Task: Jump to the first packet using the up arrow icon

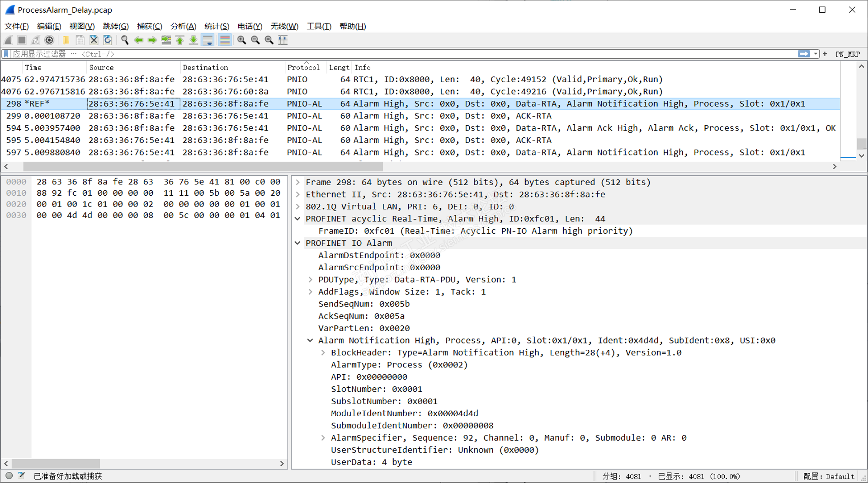Action: click(x=179, y=40)
